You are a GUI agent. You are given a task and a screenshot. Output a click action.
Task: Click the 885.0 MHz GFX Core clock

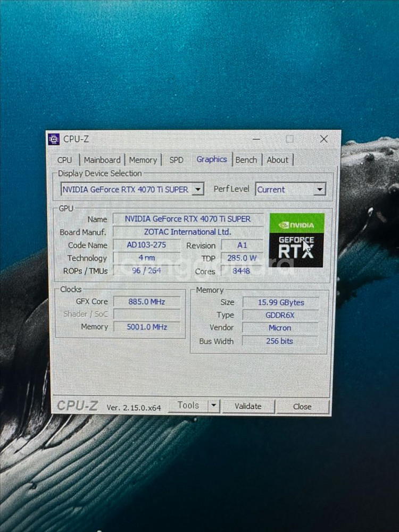(x=147, y=302)
